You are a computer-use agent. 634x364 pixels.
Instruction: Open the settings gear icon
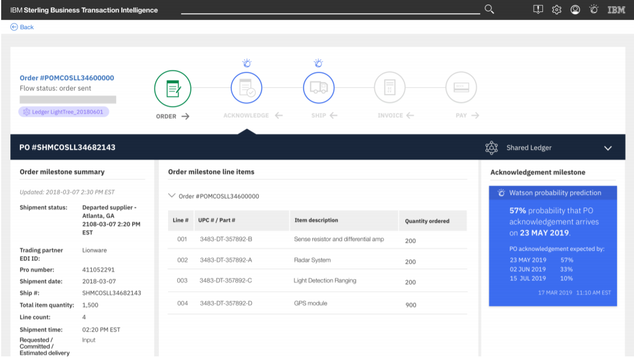(557, 10)
